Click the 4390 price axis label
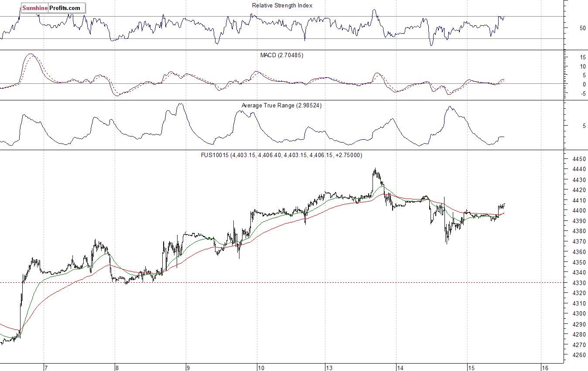This screenshot has width=588, height=371. pyautogui.click(x=580, y=221)
